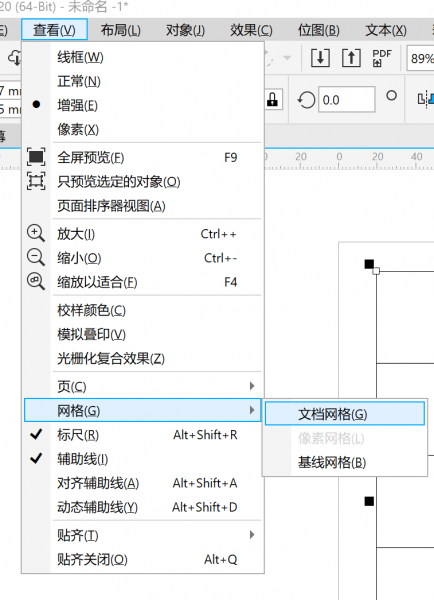
Task: Toggle 贴齐关闭(O) snap off
Action: [x=143, y=559]
